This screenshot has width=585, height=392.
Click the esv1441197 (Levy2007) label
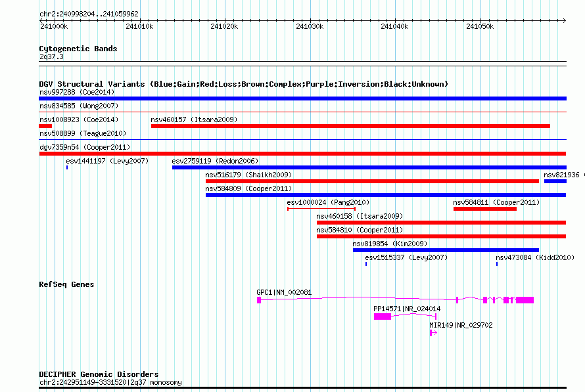point(107,161)
